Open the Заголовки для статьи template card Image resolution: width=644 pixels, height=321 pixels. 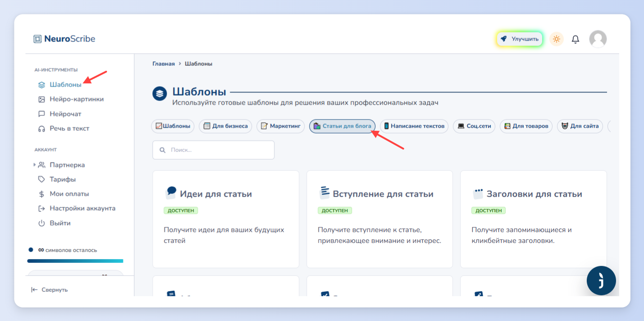click(x=534, y=219)
